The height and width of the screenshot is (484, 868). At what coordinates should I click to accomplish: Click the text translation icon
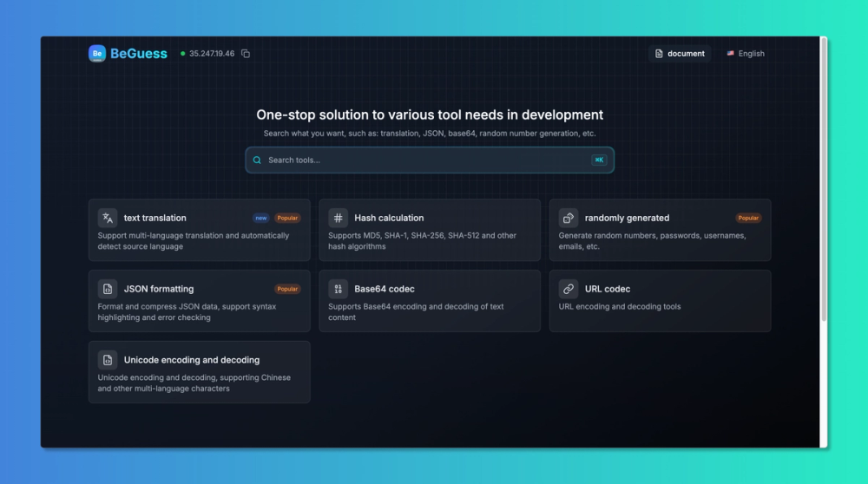(108, 218)
